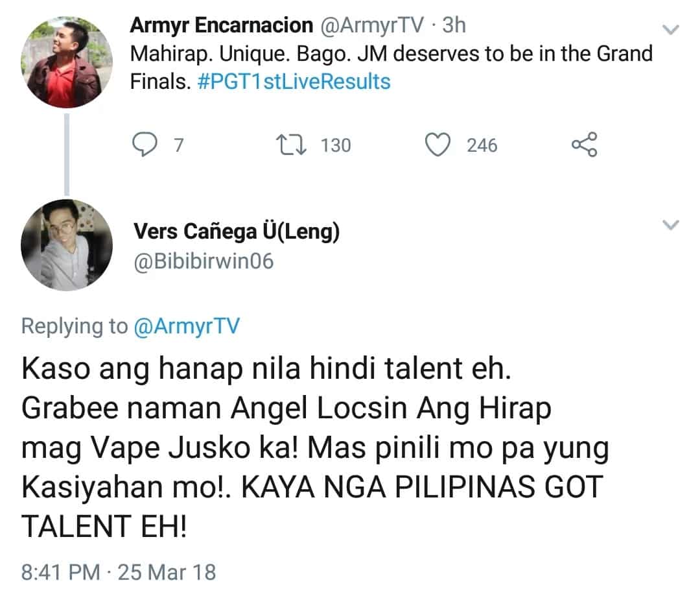
Task: Select the reply text starting Kaso ang hanap
Action: coord(316,447)
